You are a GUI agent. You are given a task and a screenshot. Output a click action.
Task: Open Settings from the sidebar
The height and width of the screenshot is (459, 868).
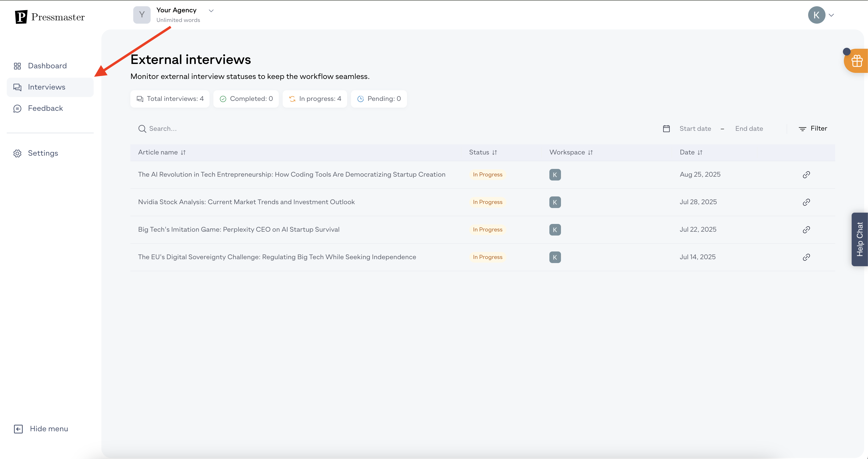[x=43, y=153]
